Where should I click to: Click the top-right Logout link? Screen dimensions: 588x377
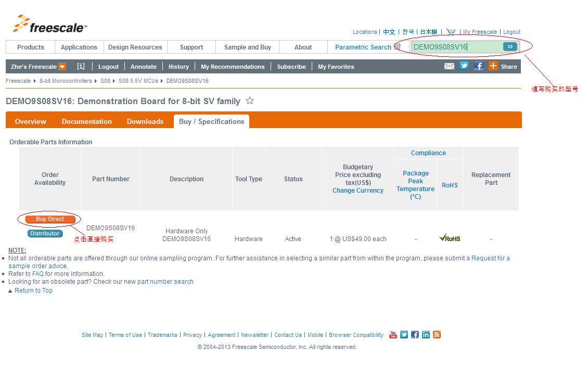512,32
